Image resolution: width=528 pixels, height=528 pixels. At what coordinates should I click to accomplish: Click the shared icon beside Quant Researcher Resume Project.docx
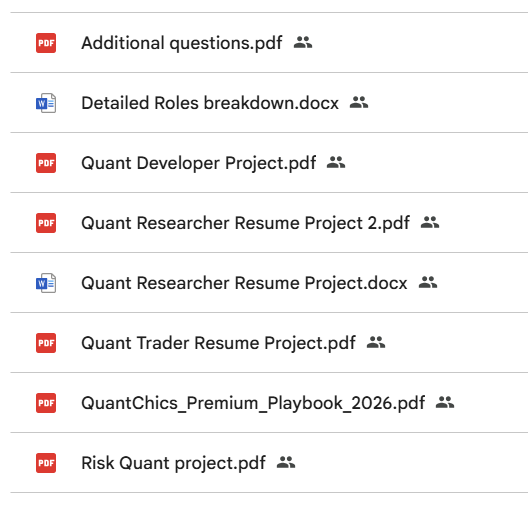click(428, 282)
